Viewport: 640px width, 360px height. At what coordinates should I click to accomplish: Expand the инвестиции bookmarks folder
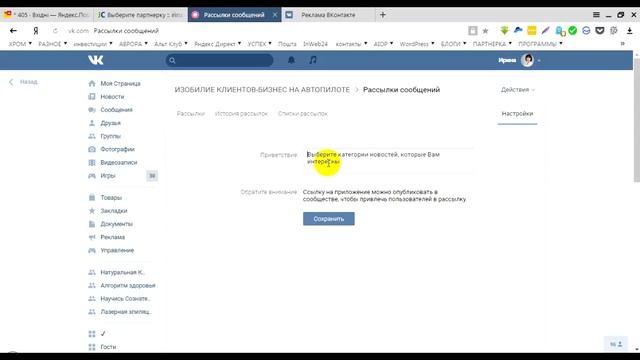[x=93, y=44]
